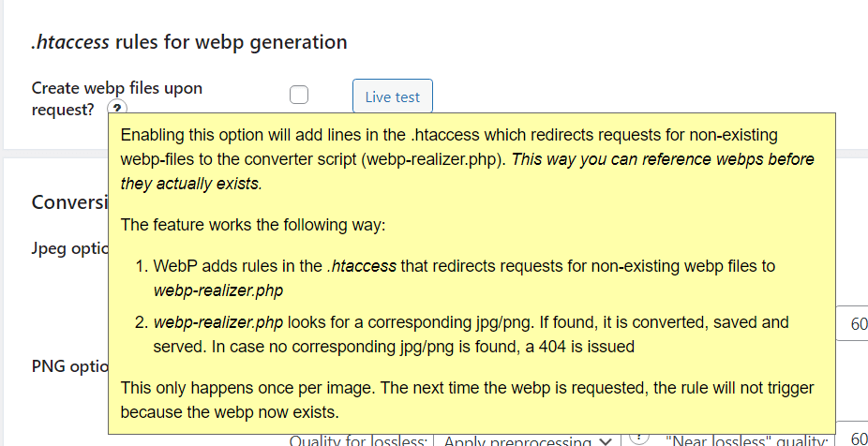The width and height of the screenshot is (868, 446).
Task: Click the sentence The feature works the following way
Action: coord(252,226)
